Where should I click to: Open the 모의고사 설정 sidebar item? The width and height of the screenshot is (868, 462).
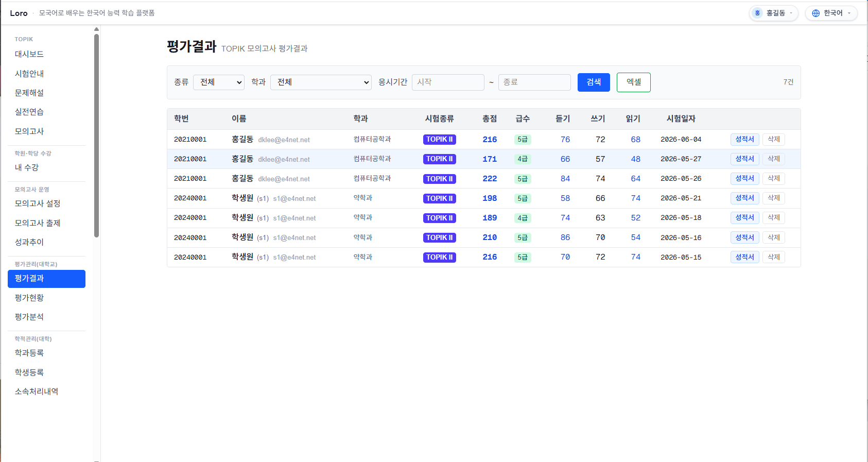tap(46, 203)
